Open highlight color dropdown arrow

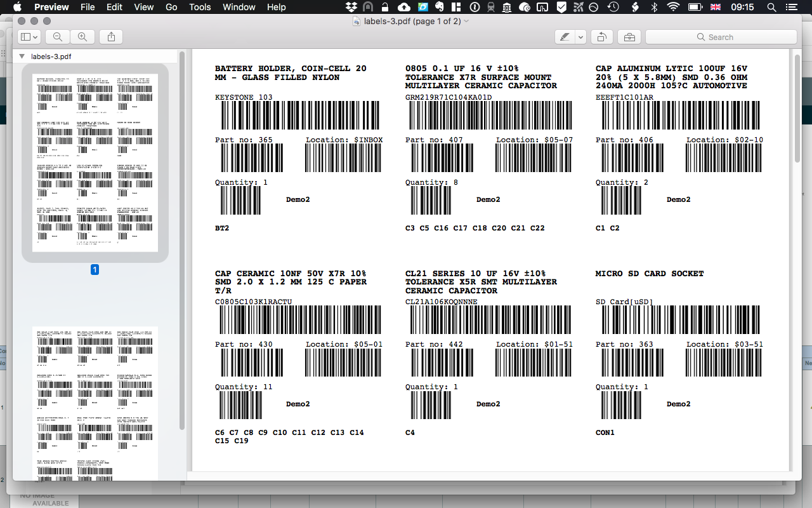[580, 37]
